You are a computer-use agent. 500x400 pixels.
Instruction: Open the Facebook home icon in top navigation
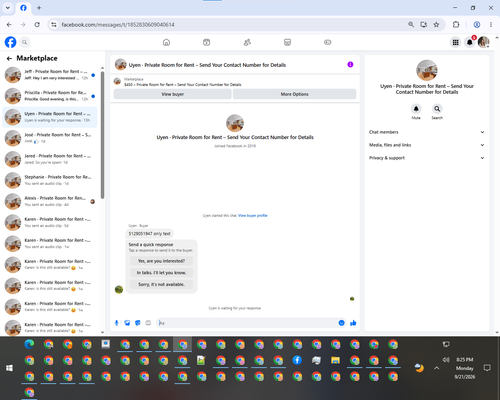[x=166, y=42]
